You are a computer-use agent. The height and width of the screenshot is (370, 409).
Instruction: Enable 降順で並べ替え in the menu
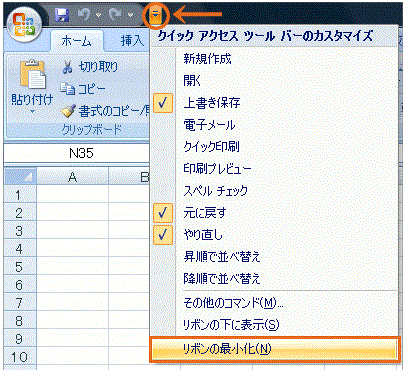(x=274, y=278)
